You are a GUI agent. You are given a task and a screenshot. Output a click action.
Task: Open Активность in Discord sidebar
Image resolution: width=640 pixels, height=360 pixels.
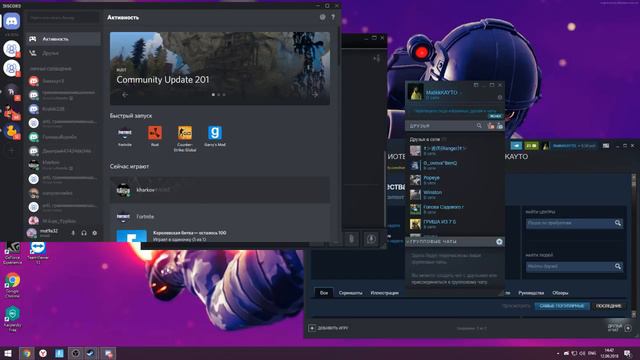coord(63,39)
